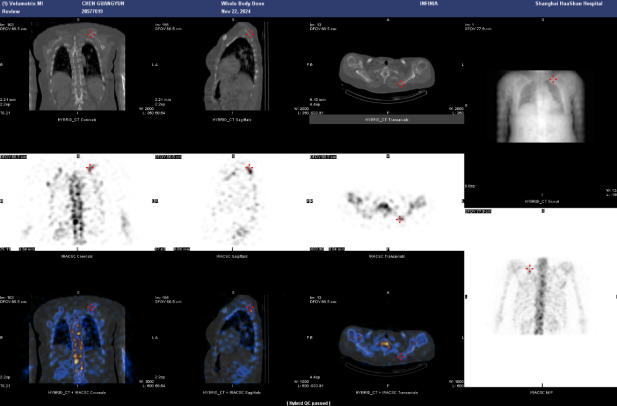
Task: Select the IRACSC sagittal SPECT viewport
Action: point(232,201)
